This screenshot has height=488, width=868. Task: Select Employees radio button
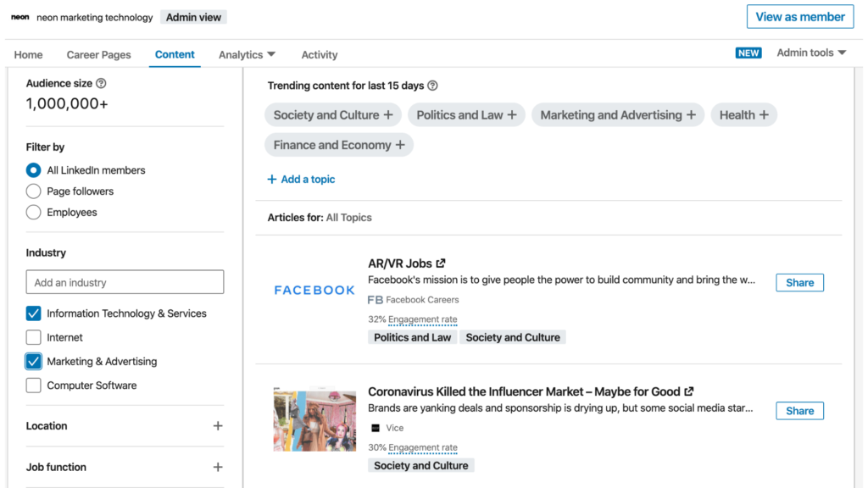[33, 213]
